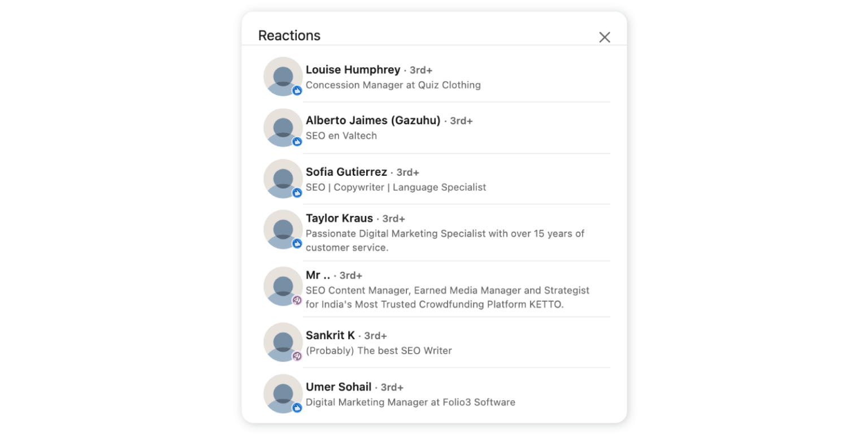Click Sofia Gutierrez's avatar picture
The width and height of the screenshot is (868, 434).
(283, 179)
